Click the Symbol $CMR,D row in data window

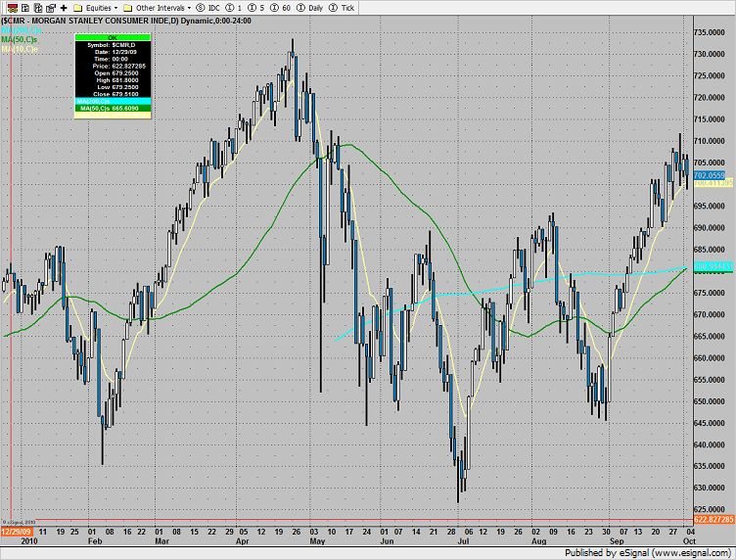(113, 45)
